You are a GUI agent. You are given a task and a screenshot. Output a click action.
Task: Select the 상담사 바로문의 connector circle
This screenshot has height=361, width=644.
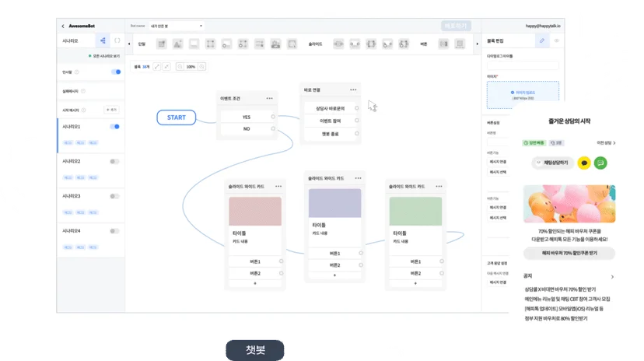[x=357, y=108]
